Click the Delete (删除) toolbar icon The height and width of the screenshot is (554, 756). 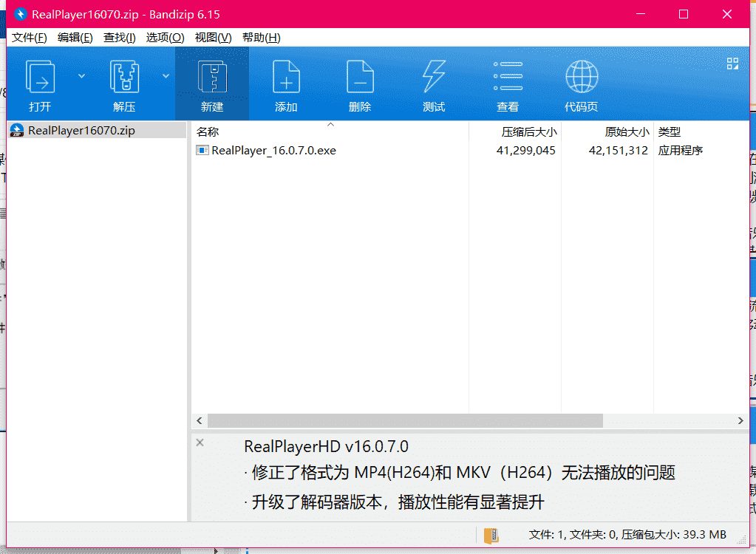click(x=360, y=77)
